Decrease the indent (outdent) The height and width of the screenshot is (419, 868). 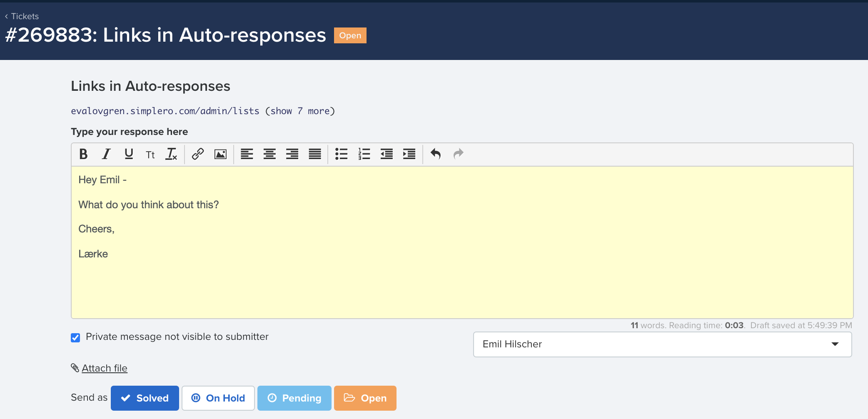click(387, 154)
